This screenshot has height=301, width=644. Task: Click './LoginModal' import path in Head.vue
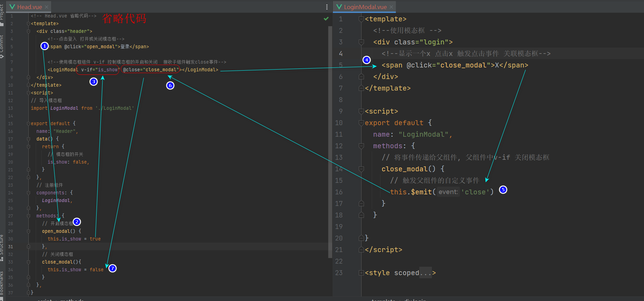(x=114, y=108)
